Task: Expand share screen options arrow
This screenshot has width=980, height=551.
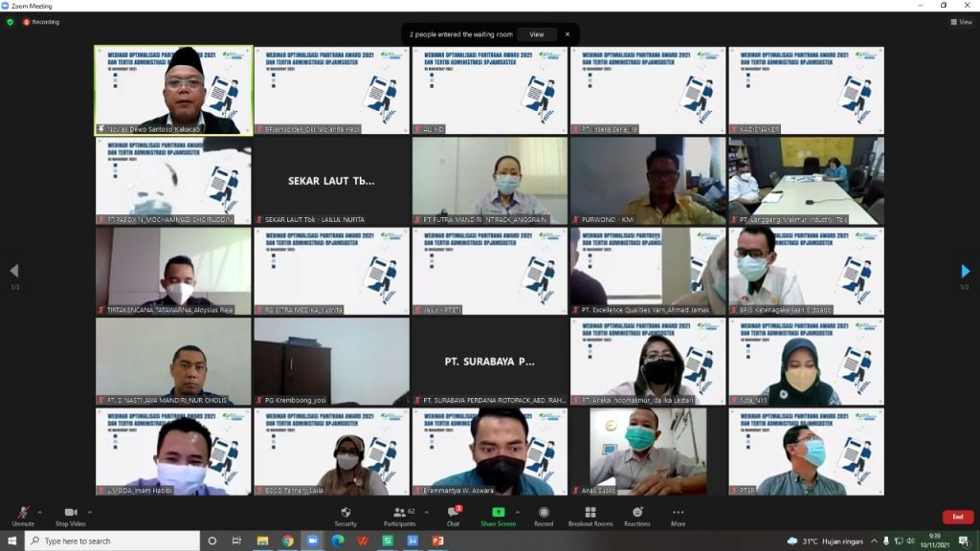Action: [x=518, y=512]
